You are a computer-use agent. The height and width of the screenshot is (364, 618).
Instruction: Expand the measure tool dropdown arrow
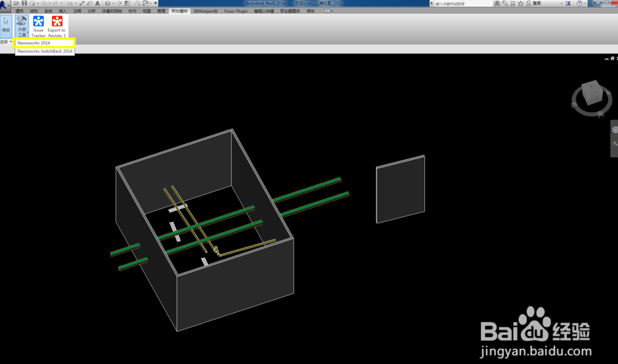coord(75,3)
